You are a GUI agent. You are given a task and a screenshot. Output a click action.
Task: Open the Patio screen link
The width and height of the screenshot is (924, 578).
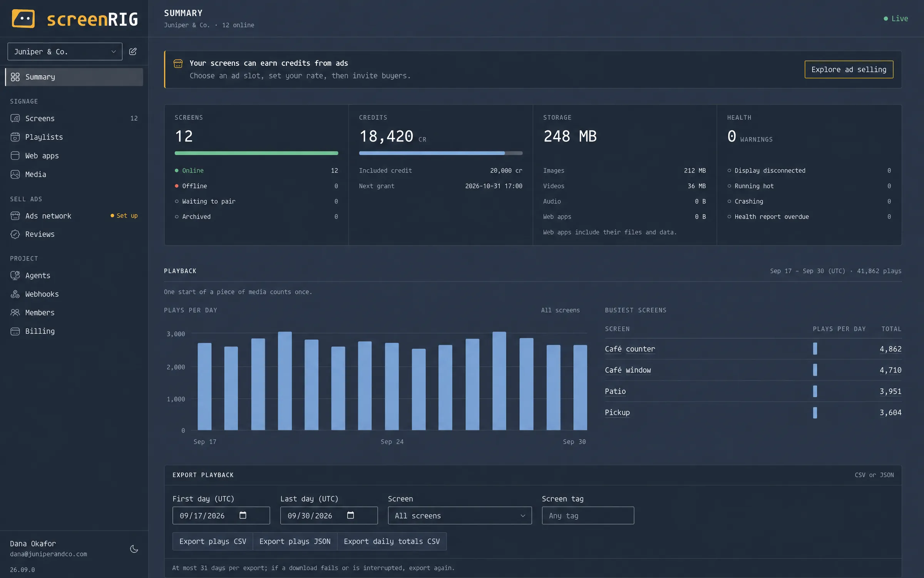(x=615, y=391)
